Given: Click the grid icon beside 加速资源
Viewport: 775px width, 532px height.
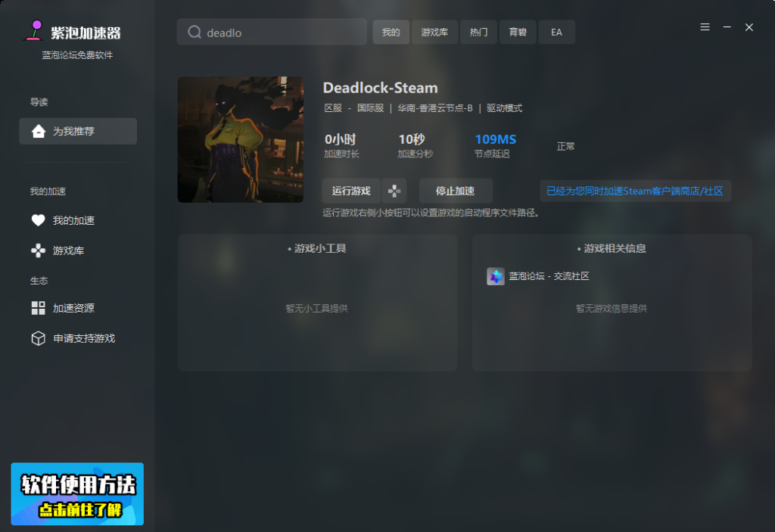Looking at the screenshot, I should pyautogui.click(x=38, y=308).
